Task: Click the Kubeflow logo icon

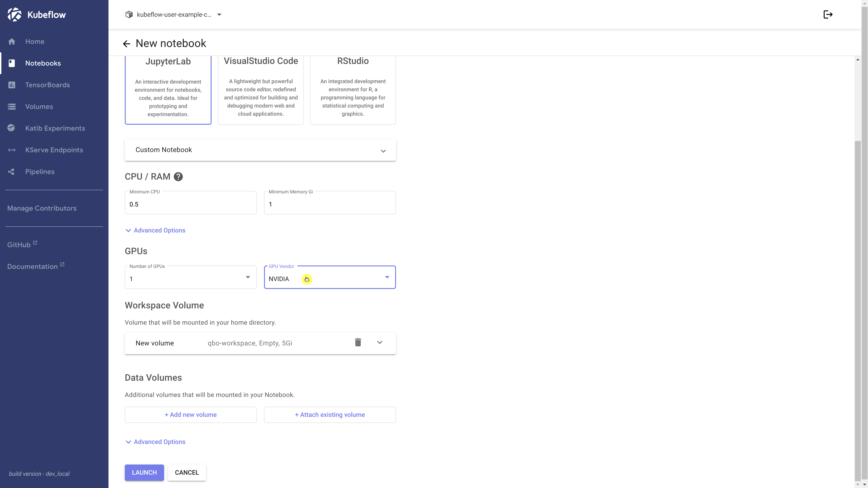Action: (x=14, y=14)
